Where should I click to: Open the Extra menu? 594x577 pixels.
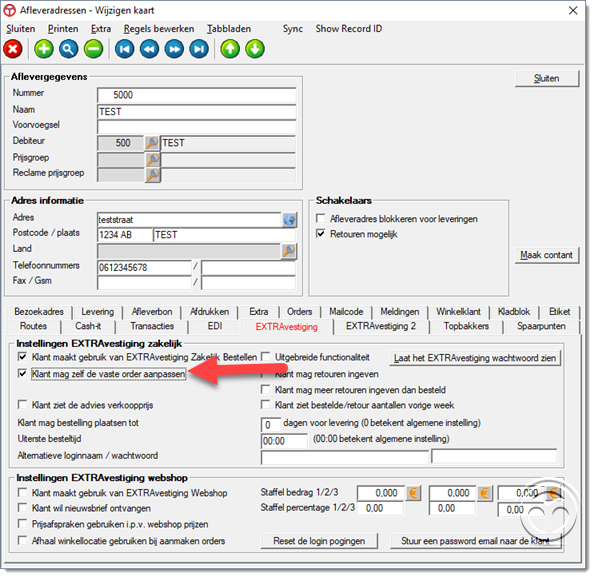coord(101,29)
